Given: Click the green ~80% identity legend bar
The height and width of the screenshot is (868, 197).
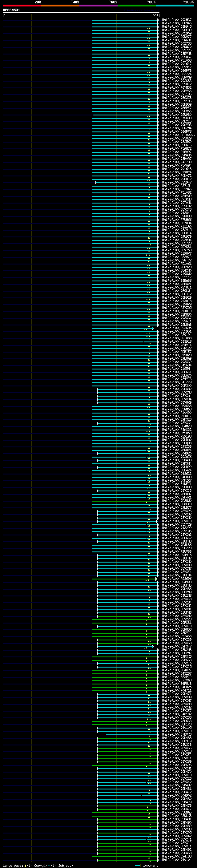Looking at the screenshot, I should tap(137, 6).
